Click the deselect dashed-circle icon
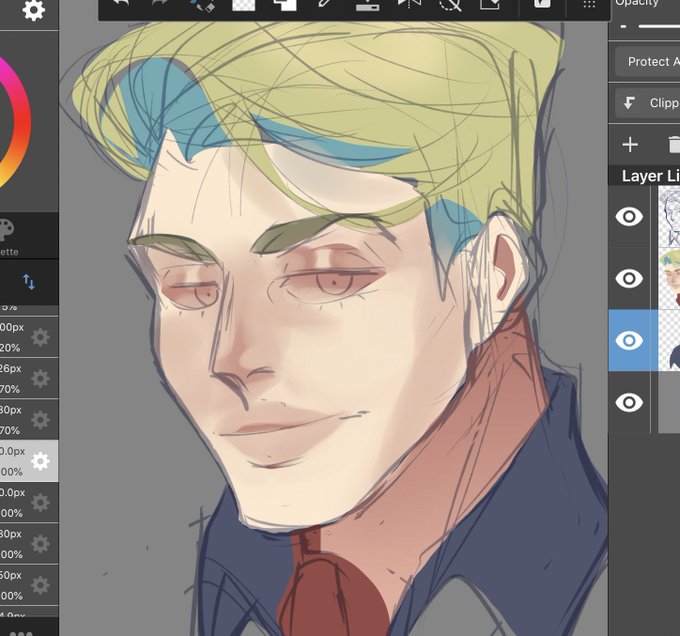 450,4
